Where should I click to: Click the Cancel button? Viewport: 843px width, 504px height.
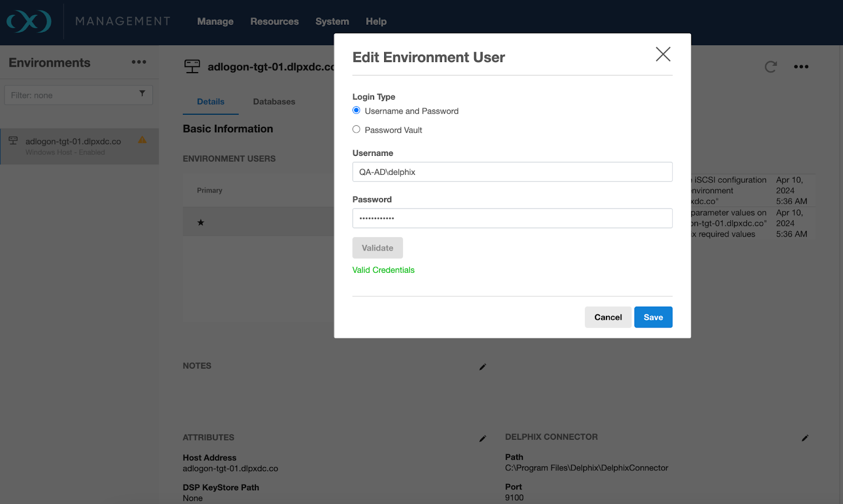607,317
